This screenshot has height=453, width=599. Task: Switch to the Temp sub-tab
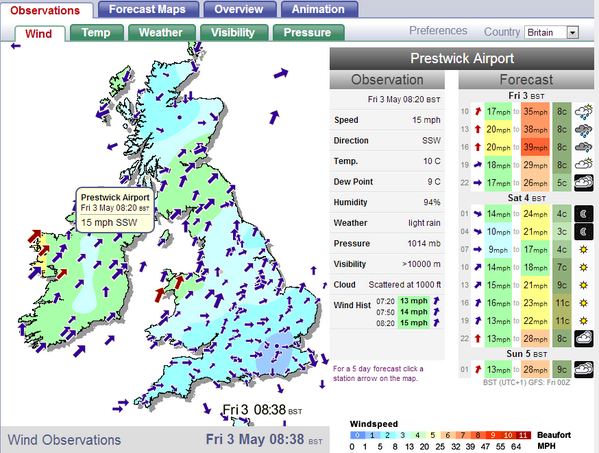tap(96, 33)
